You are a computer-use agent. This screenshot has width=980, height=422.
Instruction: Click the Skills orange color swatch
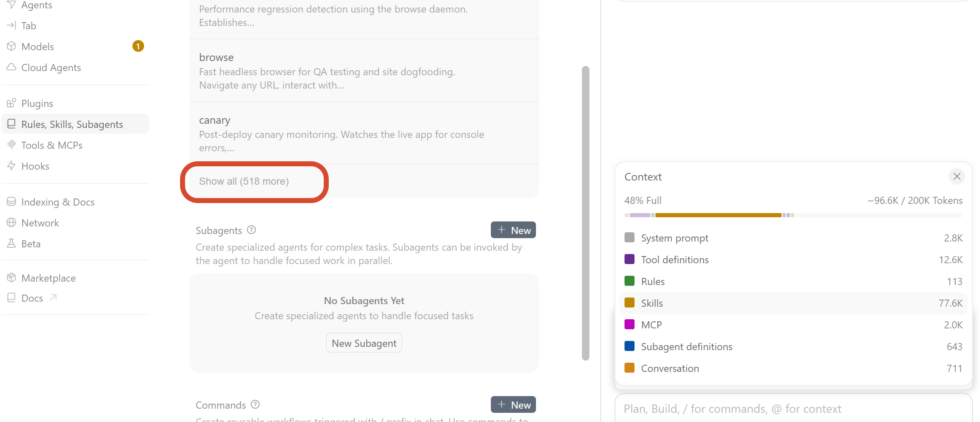pos(630,303)
